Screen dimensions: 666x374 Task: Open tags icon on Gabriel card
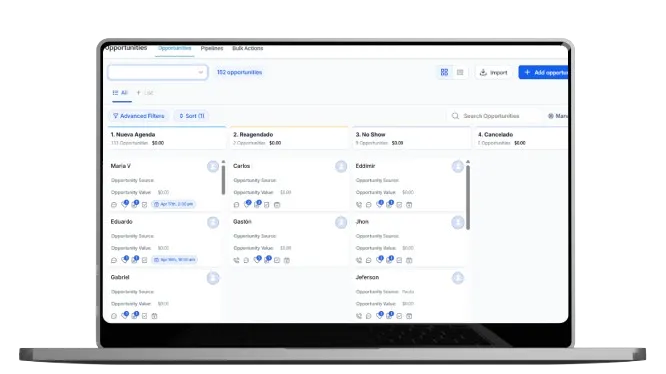point(124,315)
